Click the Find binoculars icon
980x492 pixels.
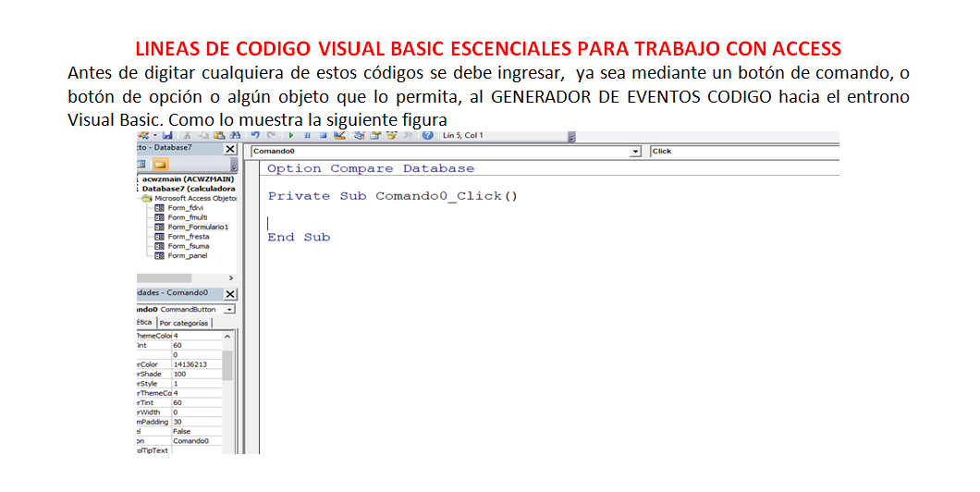[x=235, y=135]
